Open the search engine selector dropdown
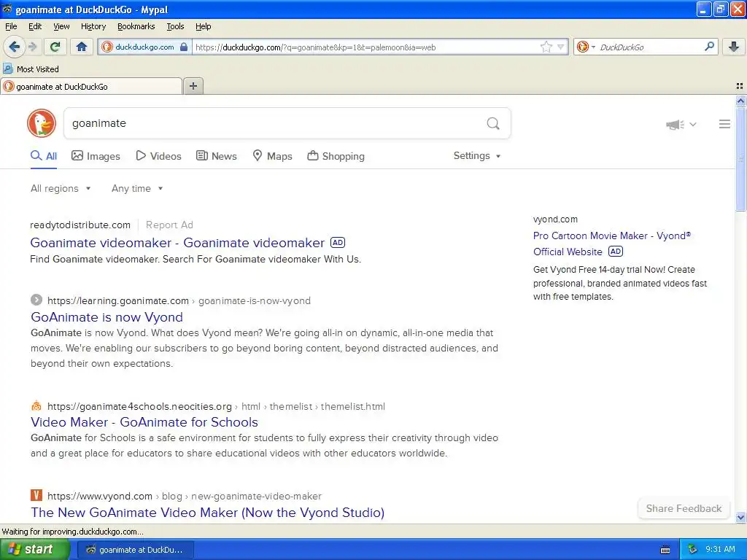747x560 pixels. pos(586,47)
